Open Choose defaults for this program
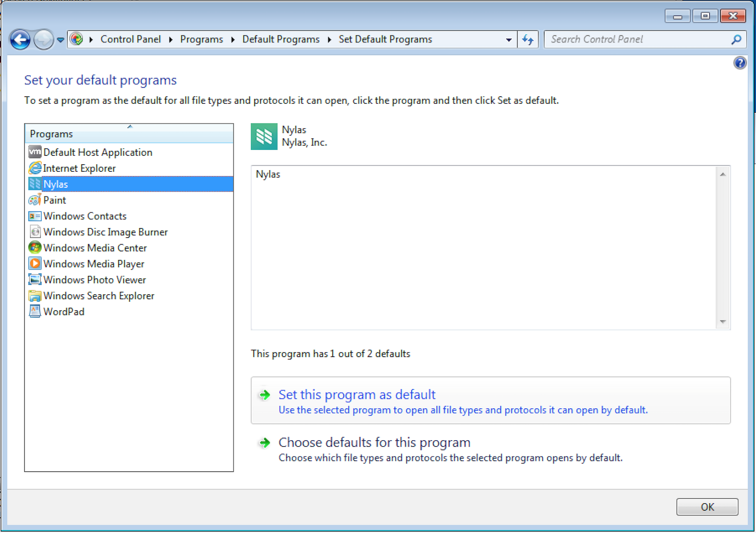The height and width of the screenshot is (533, 756). click(374, 442)
